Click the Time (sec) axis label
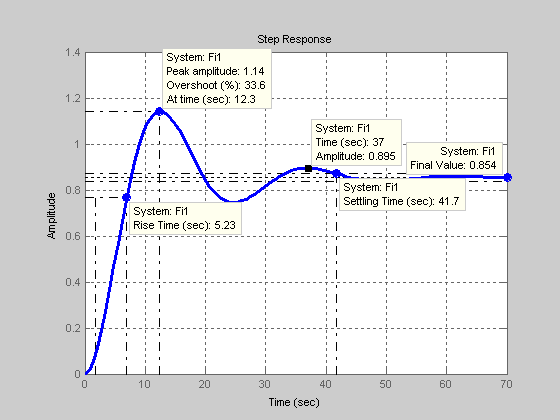Image resolution: width=560 pixels, height=420 pixels. [294, 402]
